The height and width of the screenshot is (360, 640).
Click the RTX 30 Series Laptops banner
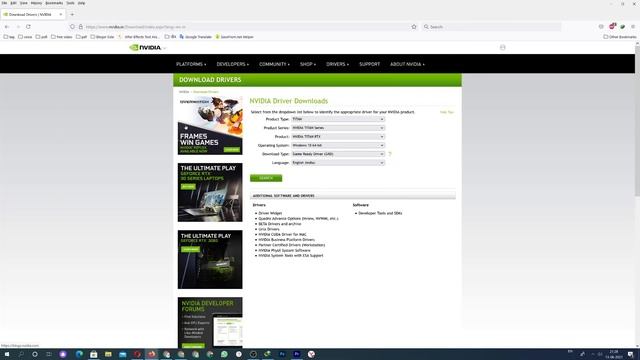pos(210,192)
